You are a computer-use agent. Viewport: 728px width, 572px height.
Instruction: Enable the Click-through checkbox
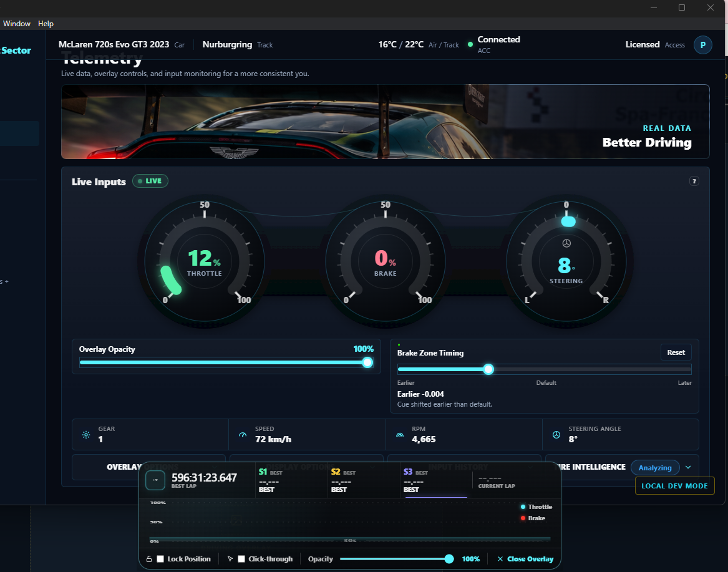241,559
